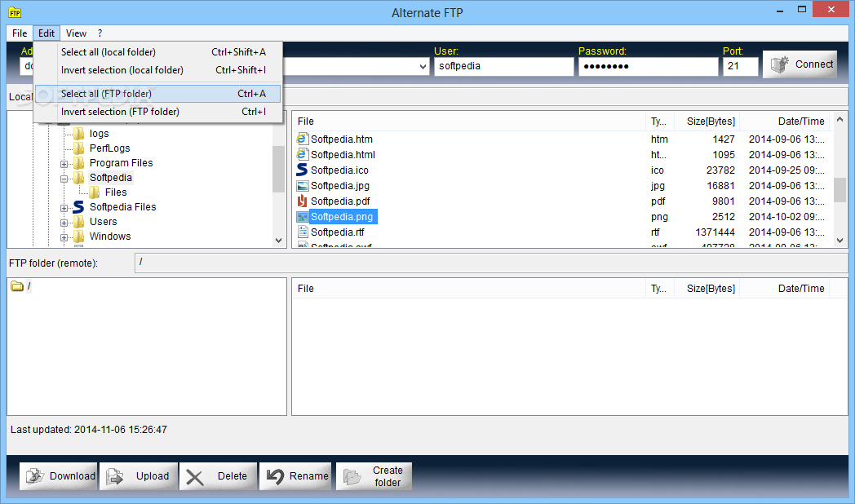Expand the Users tree node

pos(64,223)
